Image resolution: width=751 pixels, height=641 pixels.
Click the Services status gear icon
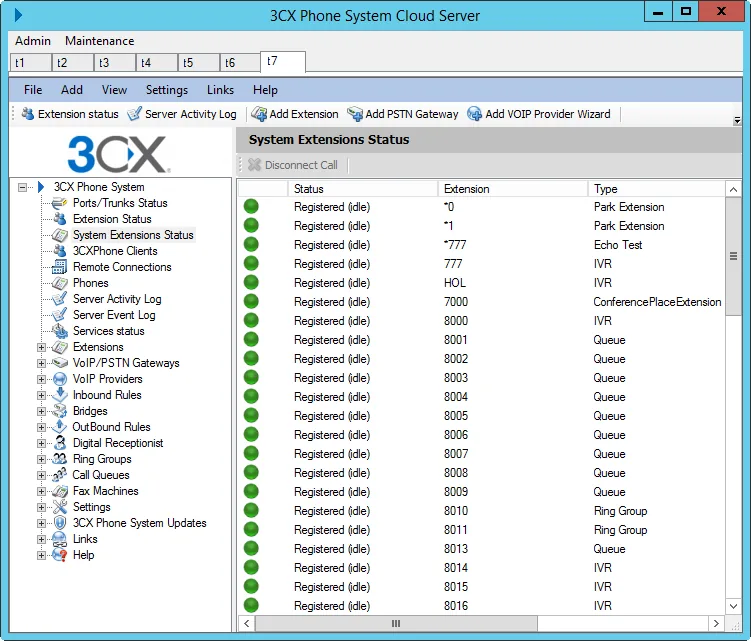59,331
